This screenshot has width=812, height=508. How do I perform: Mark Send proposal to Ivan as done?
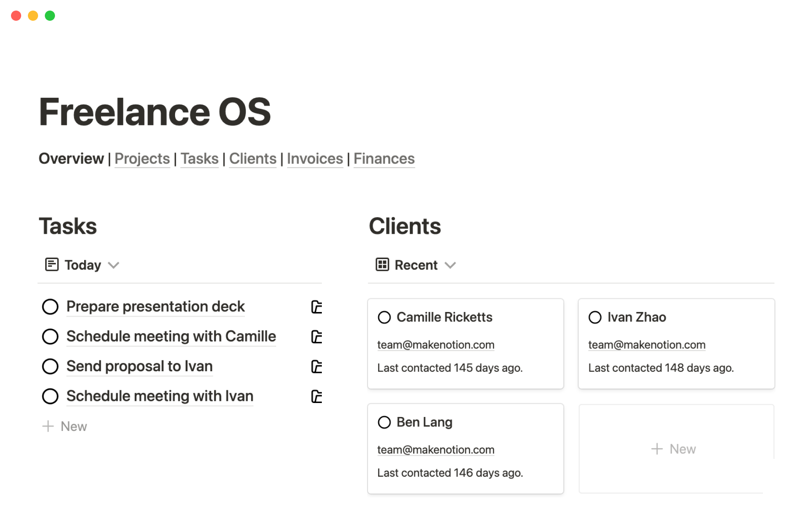point(50,367)
